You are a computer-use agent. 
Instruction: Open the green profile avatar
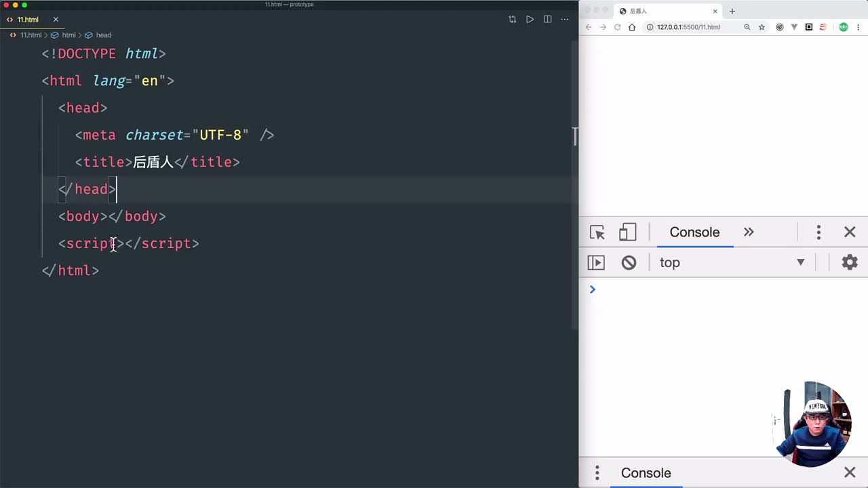pos(844,27)
